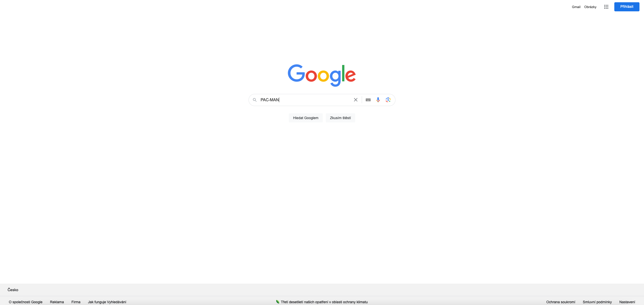Open Jak funguje Vyhledávání link
This screenshot has width=644, height=305.
107,302
